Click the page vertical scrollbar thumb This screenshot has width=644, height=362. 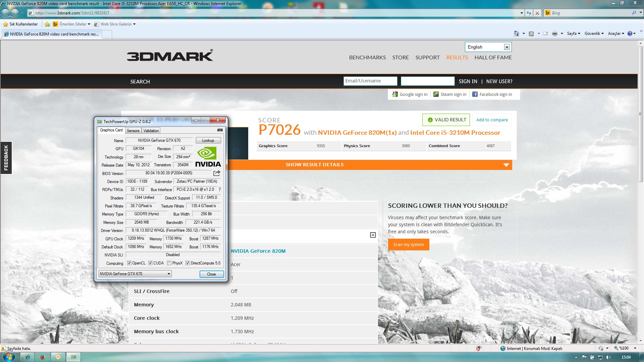(x=640, y=114)
